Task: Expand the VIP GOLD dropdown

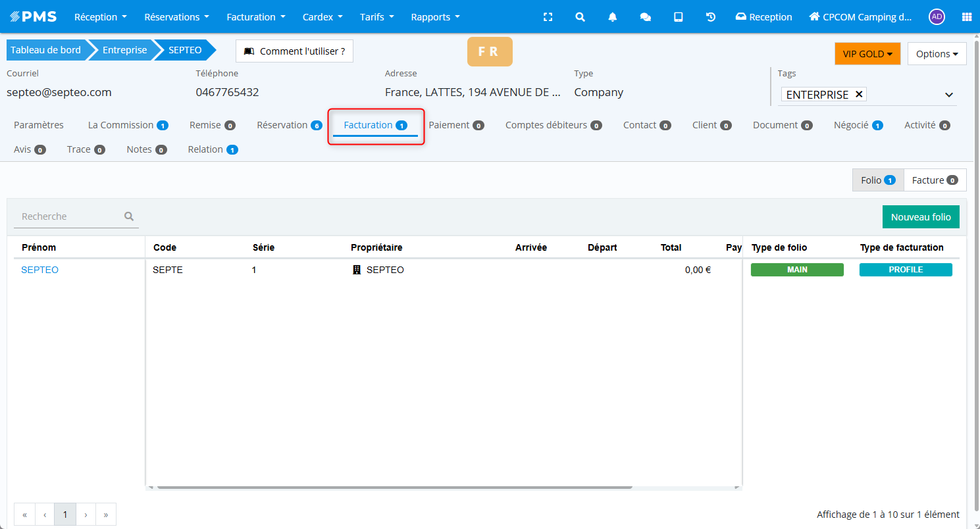Action: point(867,54)
